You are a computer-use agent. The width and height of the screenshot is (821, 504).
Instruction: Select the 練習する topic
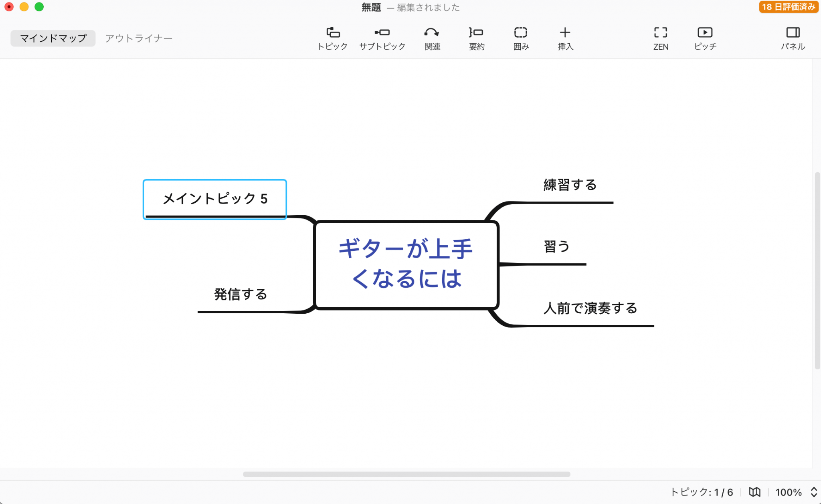[x=570, y=185]
